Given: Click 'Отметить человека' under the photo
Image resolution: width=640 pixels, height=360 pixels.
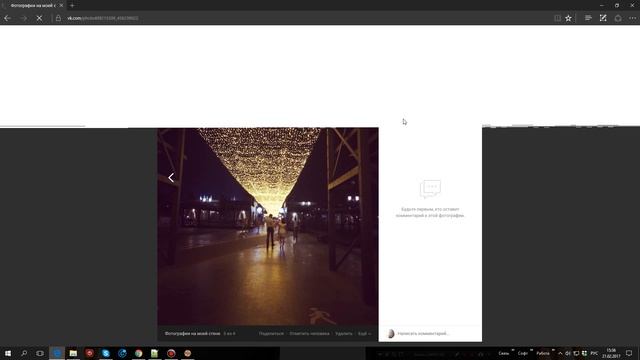Looking at the screenshot, I should coord(309,333).
